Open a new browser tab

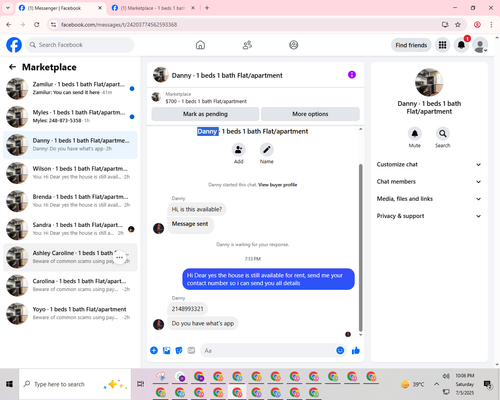pyautogui.click(x=207, y=8)
